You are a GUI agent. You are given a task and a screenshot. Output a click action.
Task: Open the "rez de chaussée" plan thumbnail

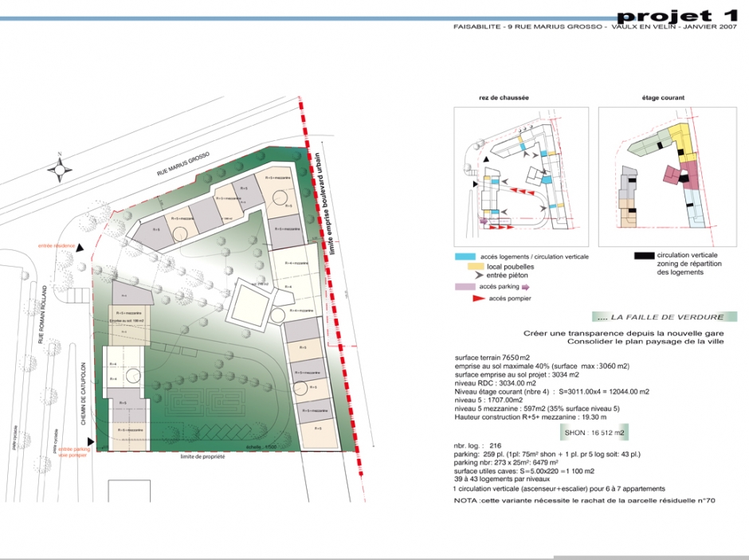pyautogui.click(x=521, y=173)
